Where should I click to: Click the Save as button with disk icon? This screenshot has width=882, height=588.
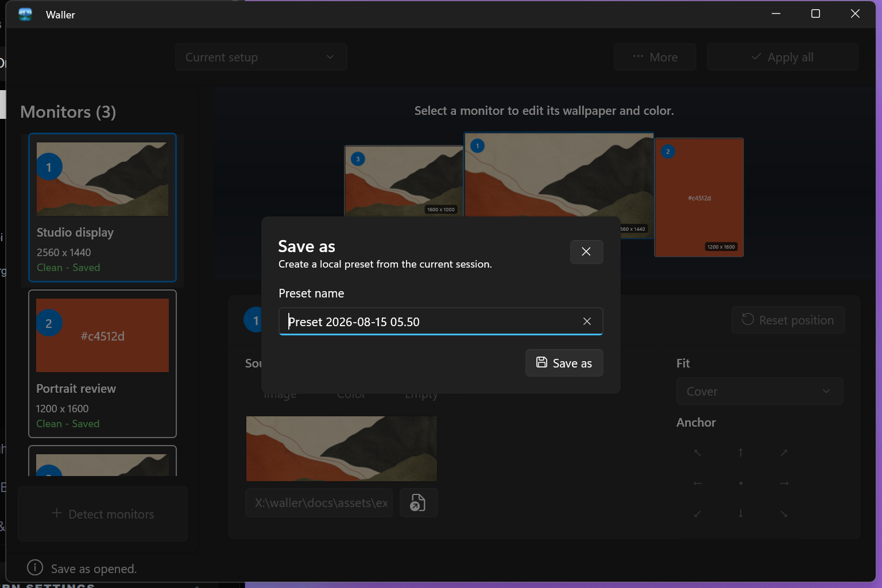[x=564, y=363]
